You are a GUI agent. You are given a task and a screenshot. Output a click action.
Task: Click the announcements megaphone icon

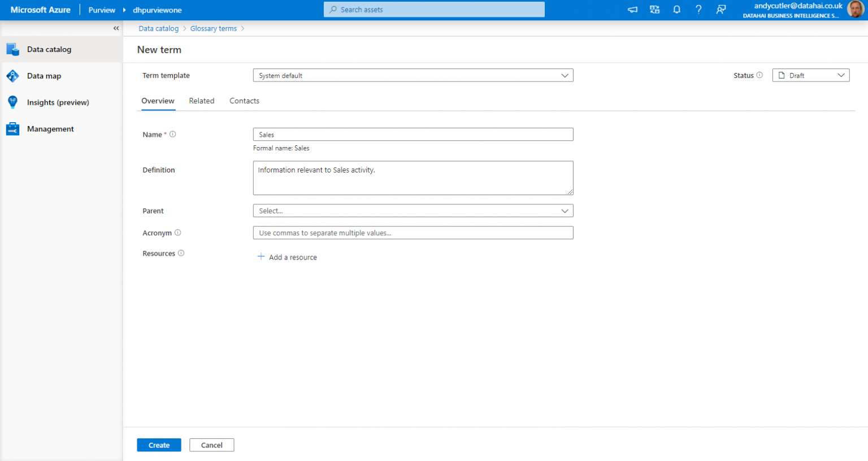tap(632, 9)
